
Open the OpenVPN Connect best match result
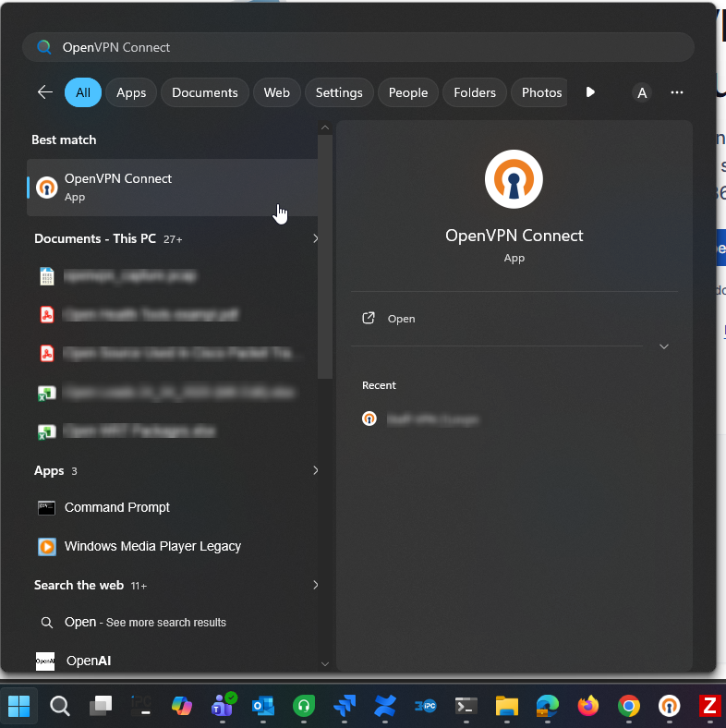(x=172, y=188)
